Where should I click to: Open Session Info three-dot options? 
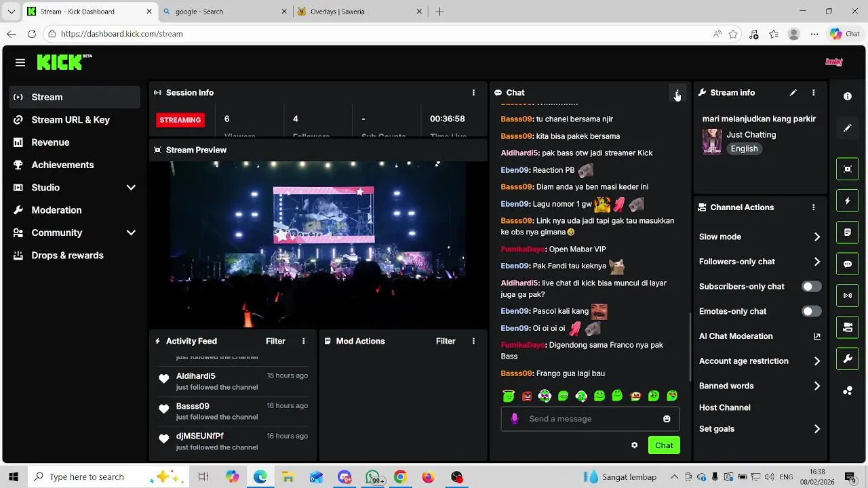[x=473, y=93]
